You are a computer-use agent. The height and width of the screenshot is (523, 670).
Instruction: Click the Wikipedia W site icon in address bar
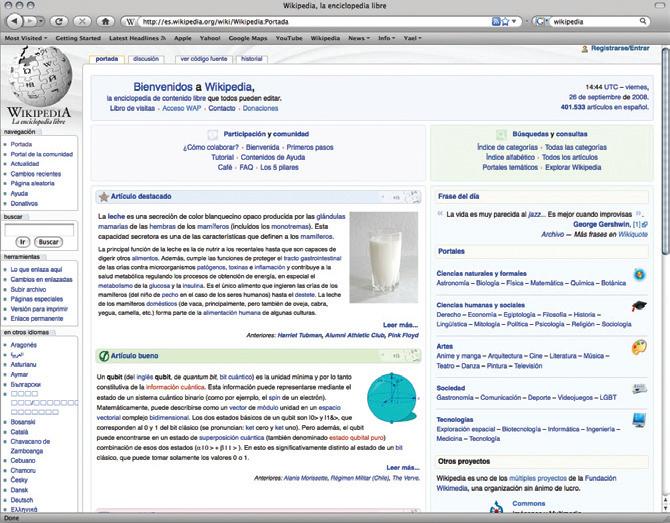(x=130, y=21)
